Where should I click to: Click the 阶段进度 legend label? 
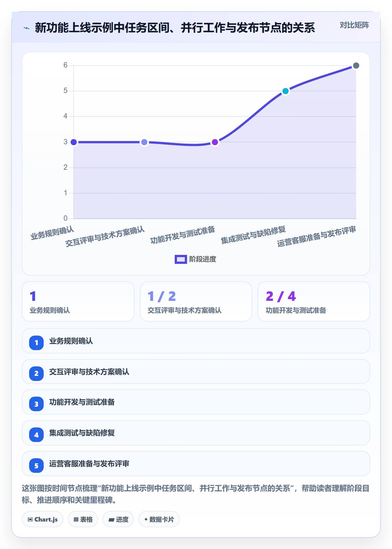pyautogui.click(x=203, y=259)
